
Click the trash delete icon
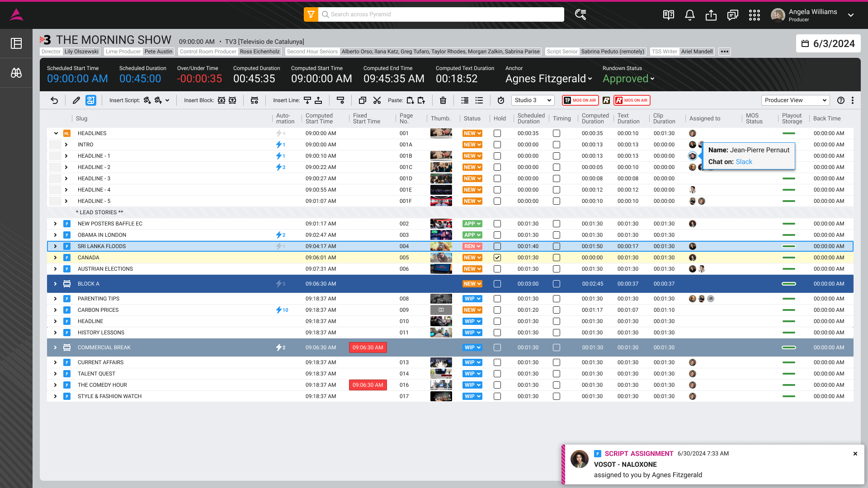coord(443,100)
